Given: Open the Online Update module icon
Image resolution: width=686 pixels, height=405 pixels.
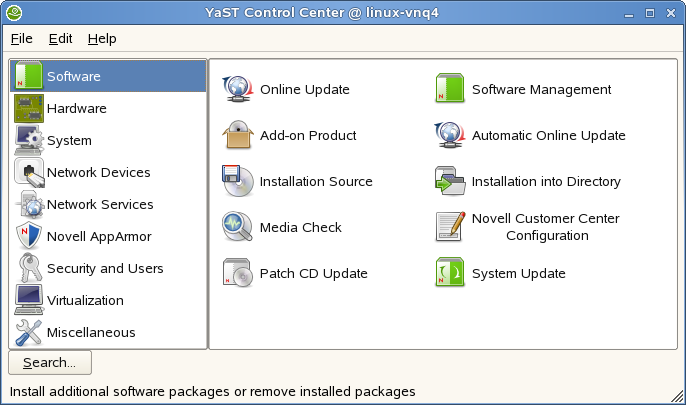Looking at the screenshot, I should click(x=238, y=90).
